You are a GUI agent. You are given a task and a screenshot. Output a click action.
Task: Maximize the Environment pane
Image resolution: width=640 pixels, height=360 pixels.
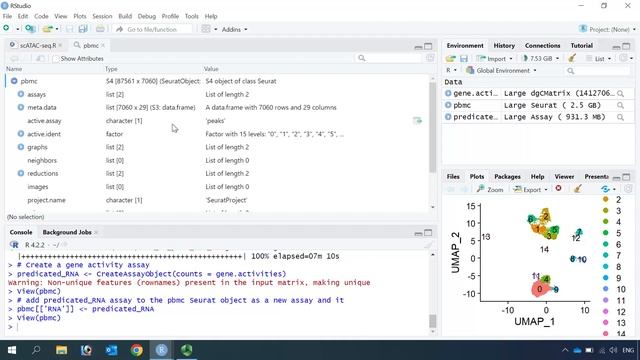click(627, 46)
